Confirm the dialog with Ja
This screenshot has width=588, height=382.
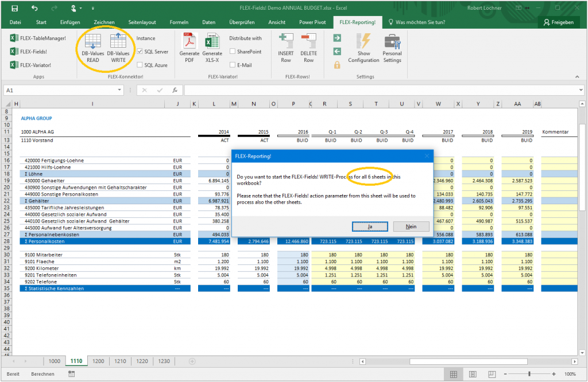click(370, 226)
